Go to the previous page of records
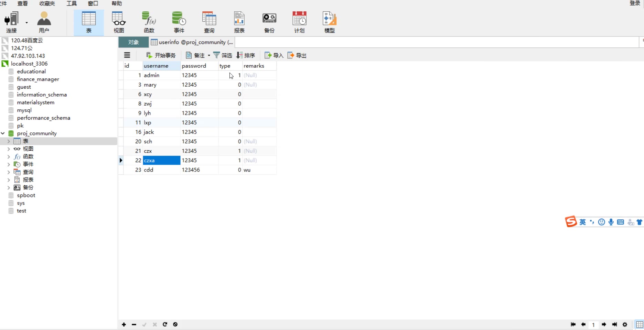Screen dimensions: 644x330 pyautogui.click(x=583, y=324)
